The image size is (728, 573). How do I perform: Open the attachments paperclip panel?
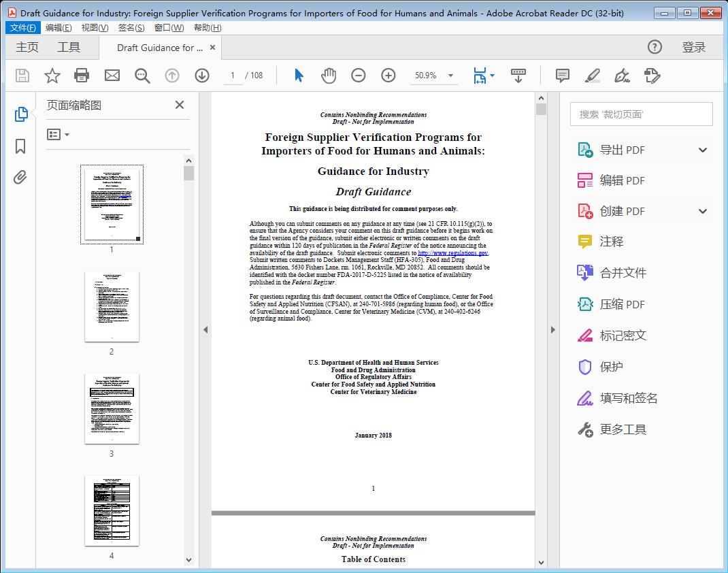point(20,178)
